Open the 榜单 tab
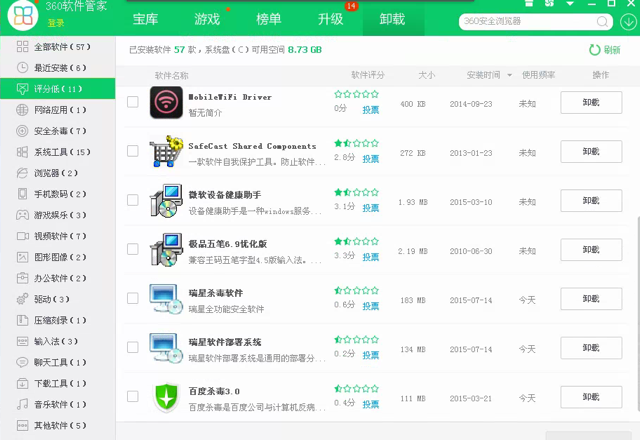640x440 pixels. pos(269,19)
